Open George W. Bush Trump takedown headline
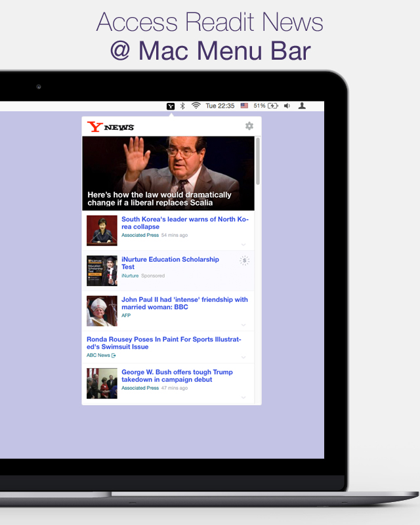This screenshot has height=525, width=420. pyautogui.click(x=177, y=375)
